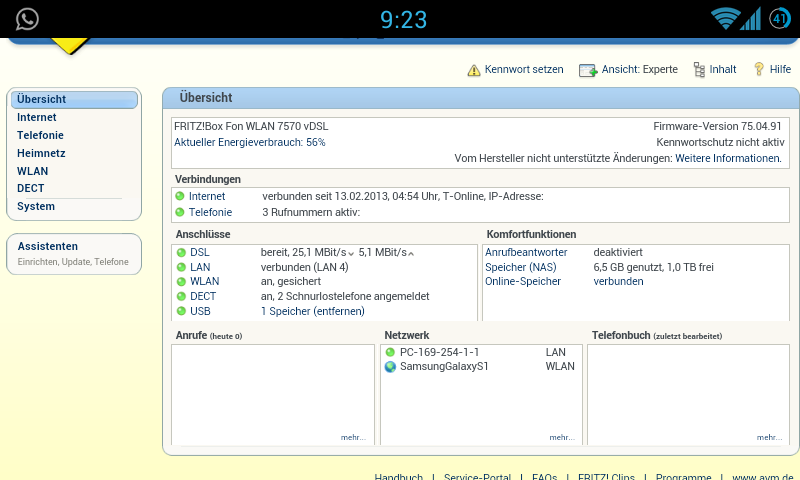
Task: Open the Handbuch footer link
Action: pos(398,476)
